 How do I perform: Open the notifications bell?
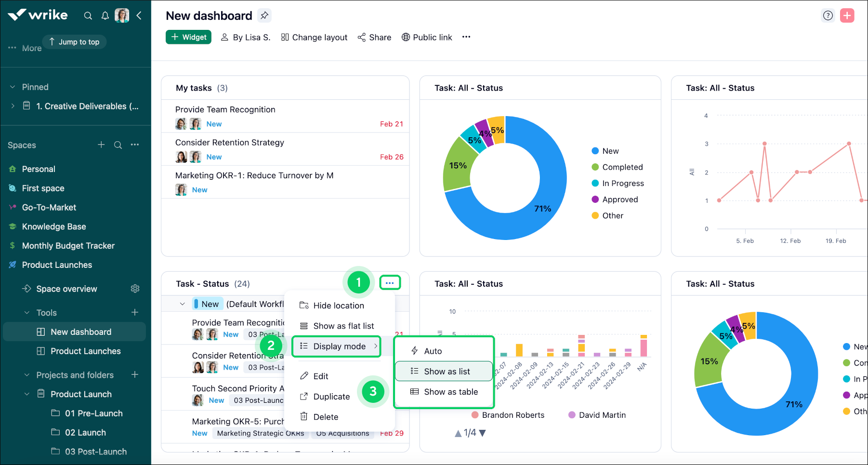[x=105, y=16]
